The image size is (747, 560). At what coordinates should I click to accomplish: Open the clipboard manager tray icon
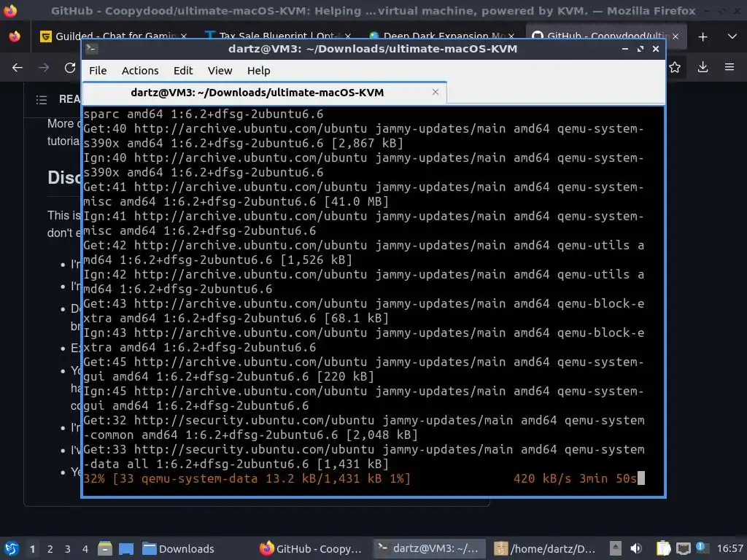663,548
